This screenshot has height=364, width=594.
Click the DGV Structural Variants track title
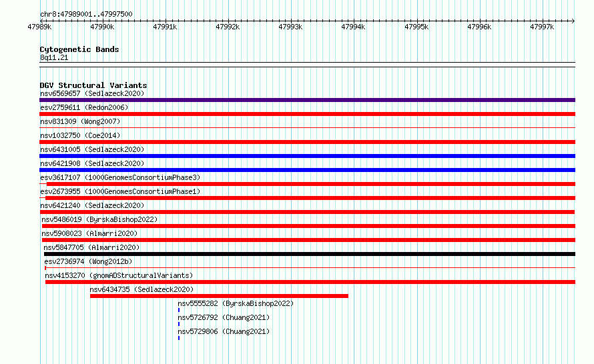93,85
